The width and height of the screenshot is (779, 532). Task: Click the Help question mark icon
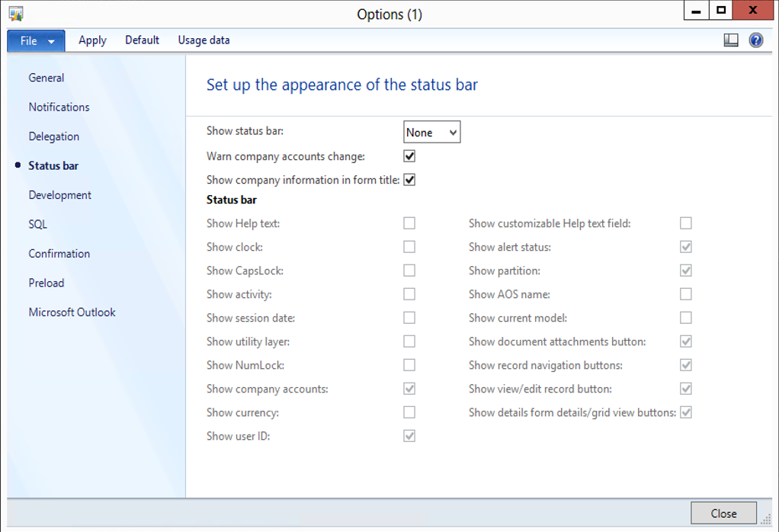coord(755,40)
